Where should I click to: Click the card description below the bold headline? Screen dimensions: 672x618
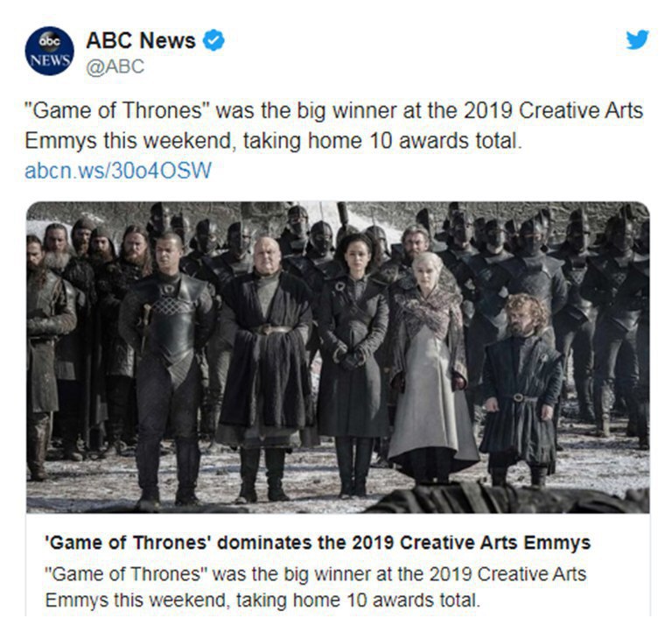click(x=315, y=587)
